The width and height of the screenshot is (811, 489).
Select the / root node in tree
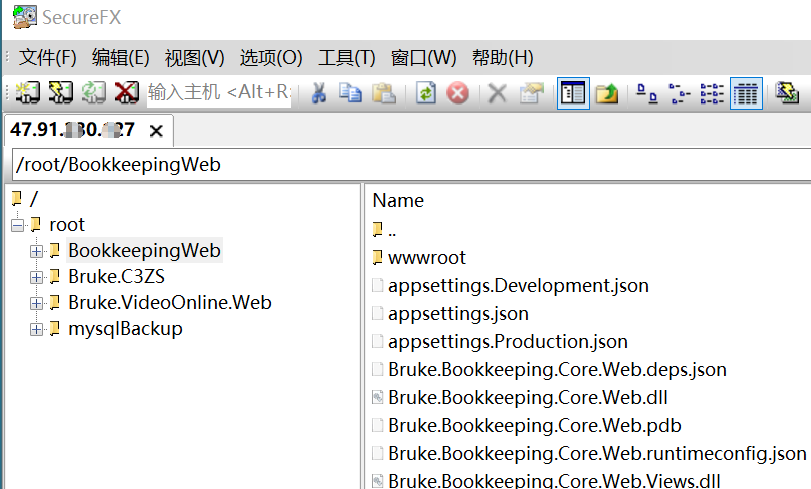click(34, 199)
